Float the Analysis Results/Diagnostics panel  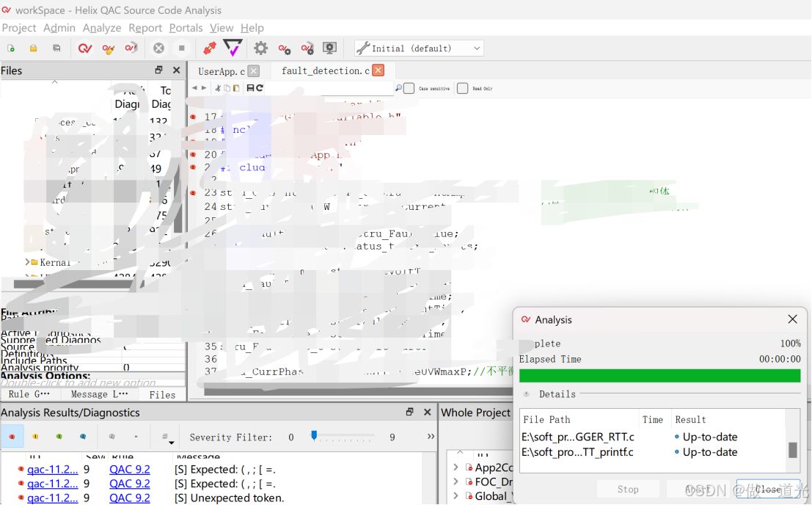pos(409,412)
